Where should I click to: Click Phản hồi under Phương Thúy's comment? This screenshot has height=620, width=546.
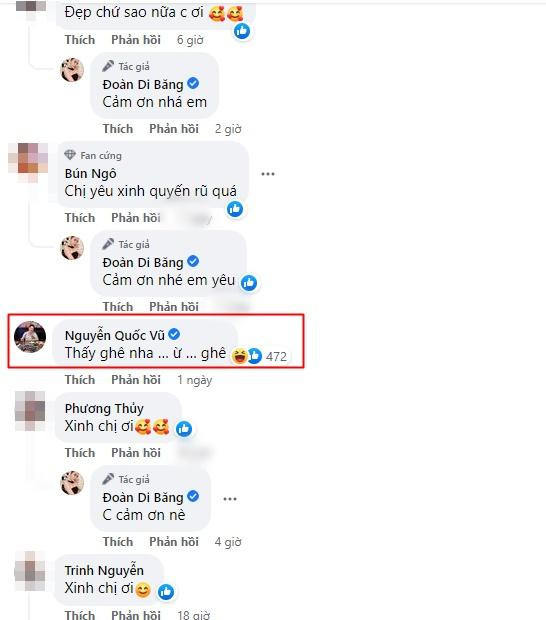point(136,453)
